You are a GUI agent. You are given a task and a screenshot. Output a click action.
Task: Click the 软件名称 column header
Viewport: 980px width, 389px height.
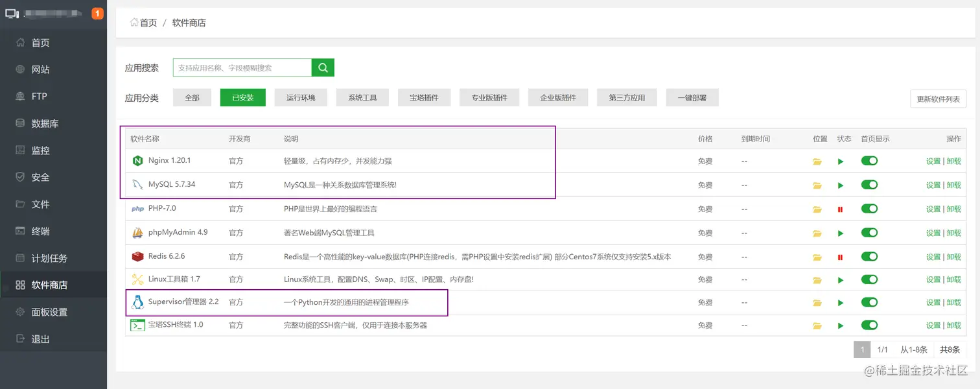pyautogui.click(x=145, y=139)
